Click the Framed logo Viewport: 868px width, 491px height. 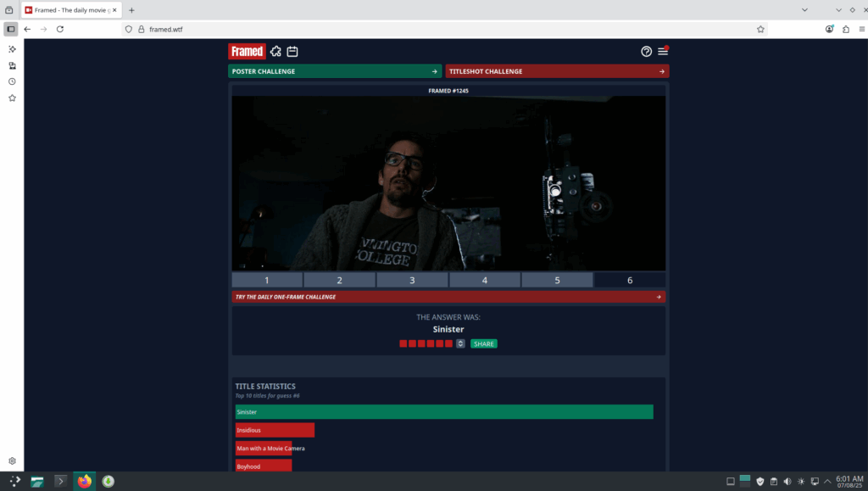pos(247,52)
